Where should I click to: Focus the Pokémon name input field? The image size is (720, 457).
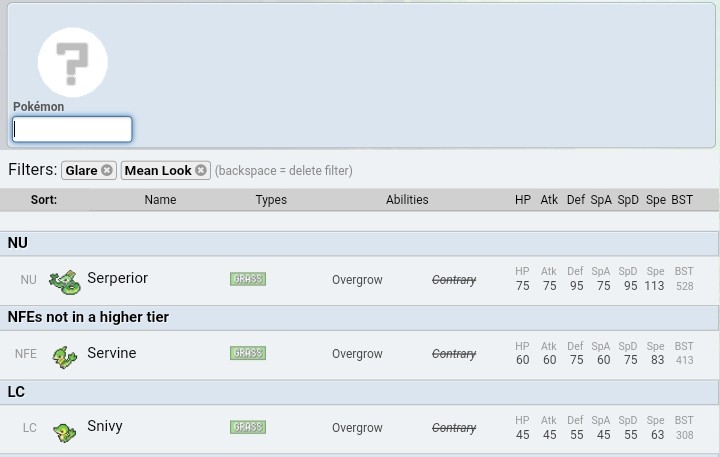[72, 129]
